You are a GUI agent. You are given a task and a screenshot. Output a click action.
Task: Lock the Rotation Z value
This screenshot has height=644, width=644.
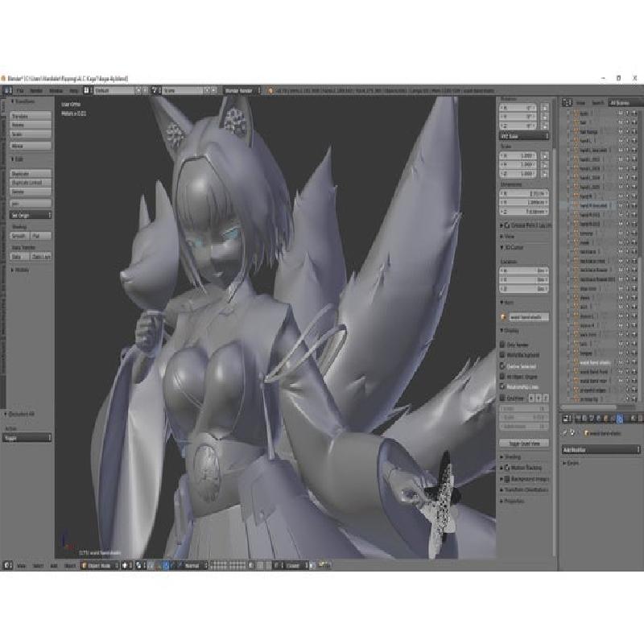[x=545, y=126]
